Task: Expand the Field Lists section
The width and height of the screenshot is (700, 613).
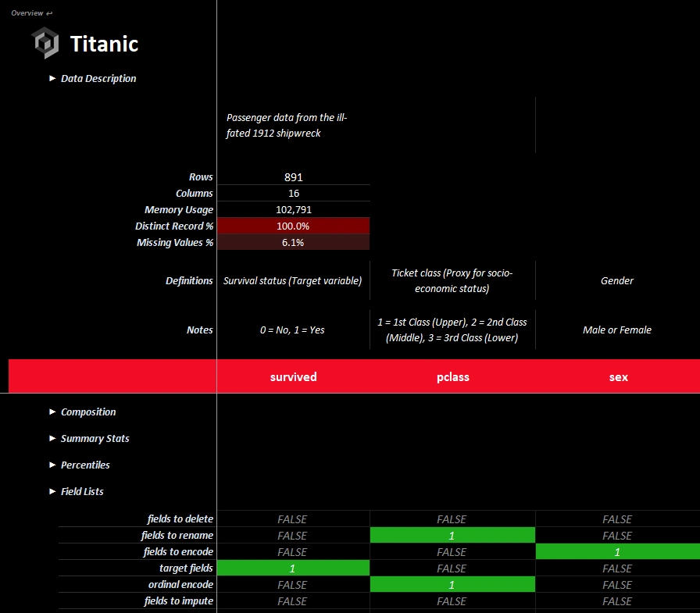Action: (x=77, y=491)
